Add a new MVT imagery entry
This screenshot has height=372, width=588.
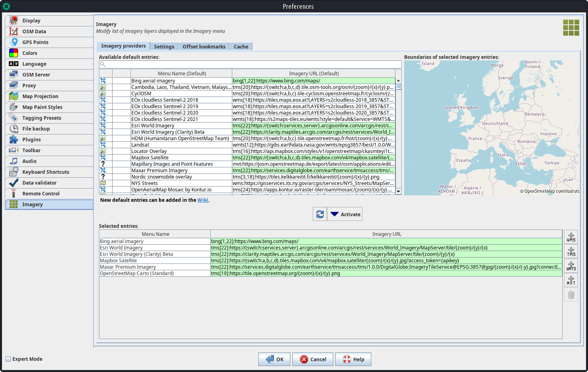click(571, 280)
